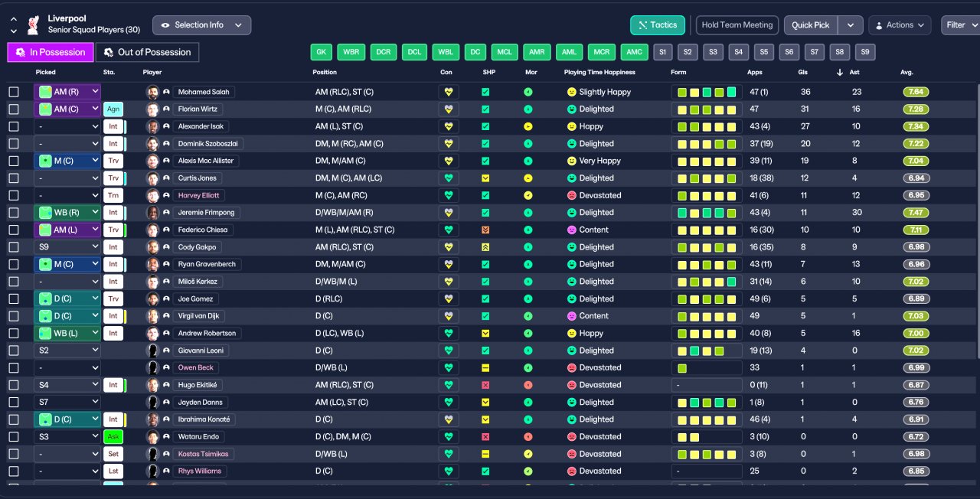The height and width of the screenshot is (499, 980).
Task: Select Dominik Szoboszlai's row checkbox
Action: click(x=14, y=144)
